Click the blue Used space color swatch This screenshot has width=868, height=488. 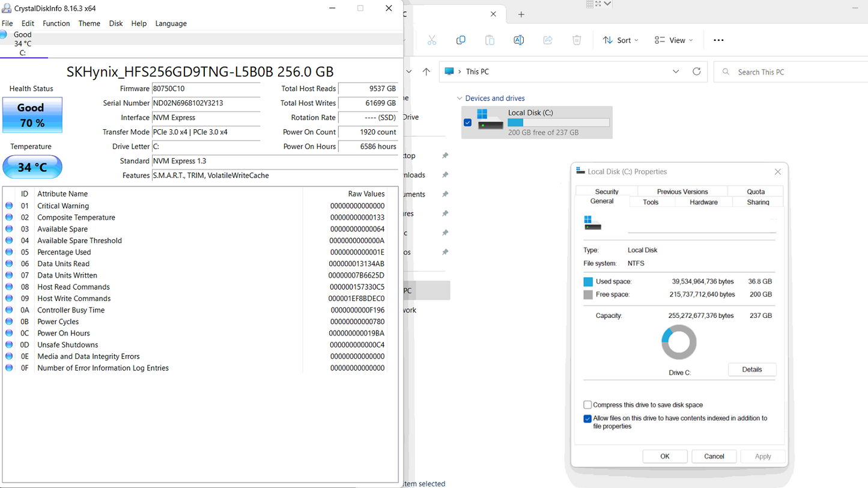tap(588, 281)
